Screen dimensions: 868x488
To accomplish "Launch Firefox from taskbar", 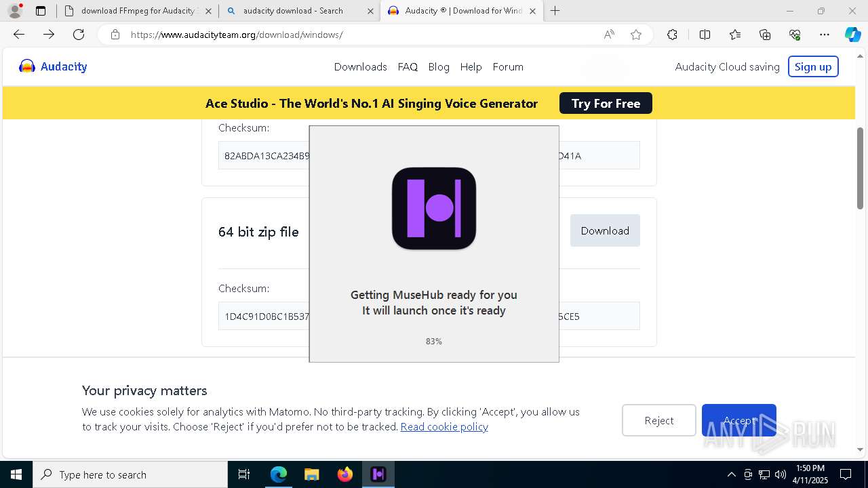I will [x=344, y=474].
